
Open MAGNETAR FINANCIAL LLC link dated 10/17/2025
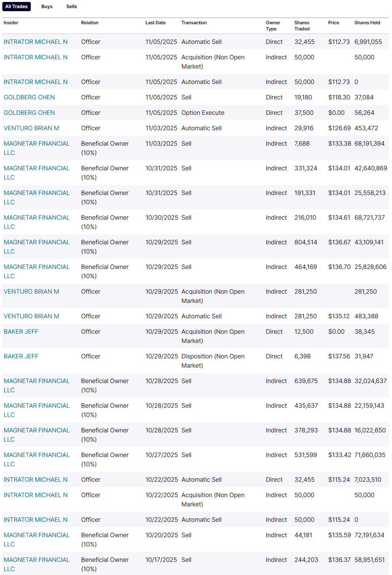click(x=37, y=560)
